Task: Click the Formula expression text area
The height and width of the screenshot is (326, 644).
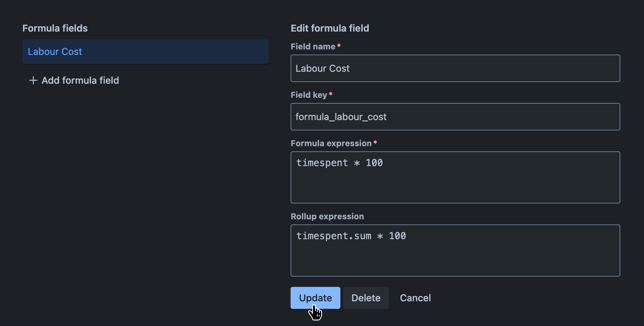Action: click(455, 177)
